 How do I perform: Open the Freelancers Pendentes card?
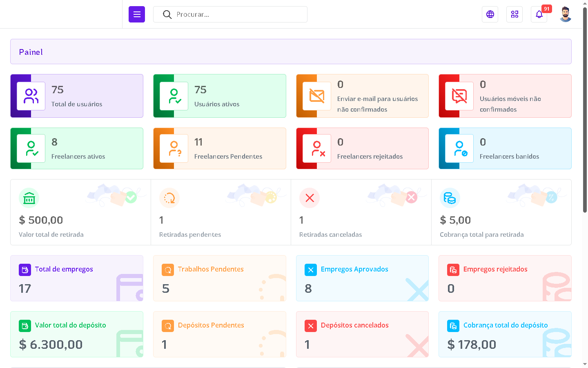[x=220, y=148]
